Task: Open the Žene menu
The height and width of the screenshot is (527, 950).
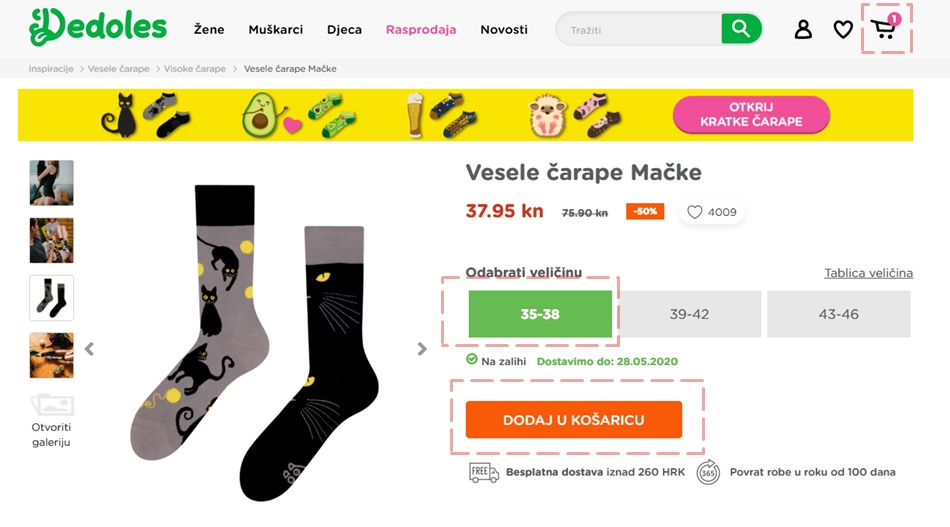Action: coord(209,29)
